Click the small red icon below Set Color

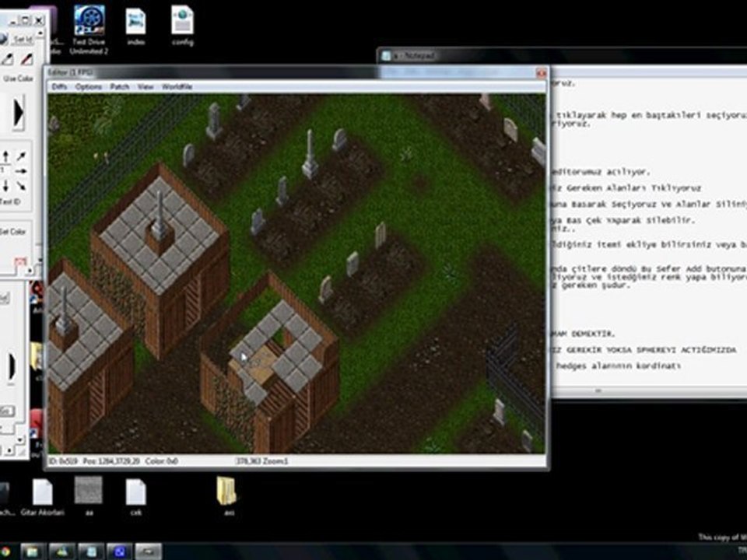(20, 261)
